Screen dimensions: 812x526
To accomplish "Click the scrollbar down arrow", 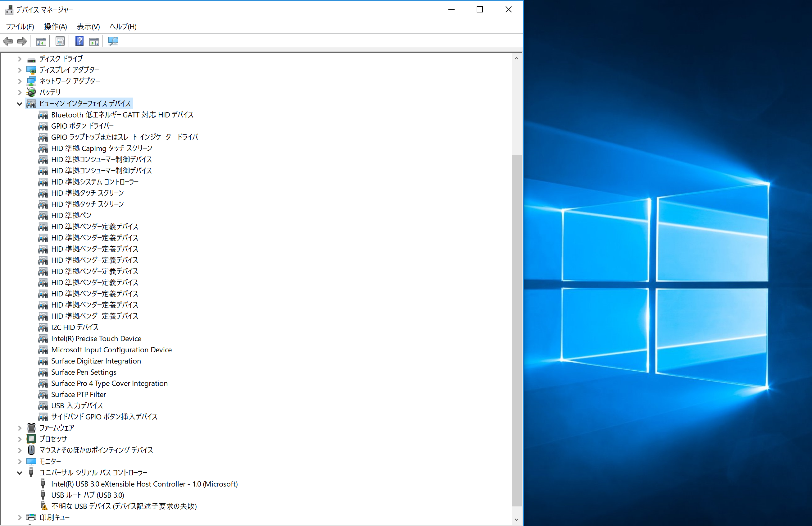I will tap(516, 519).
